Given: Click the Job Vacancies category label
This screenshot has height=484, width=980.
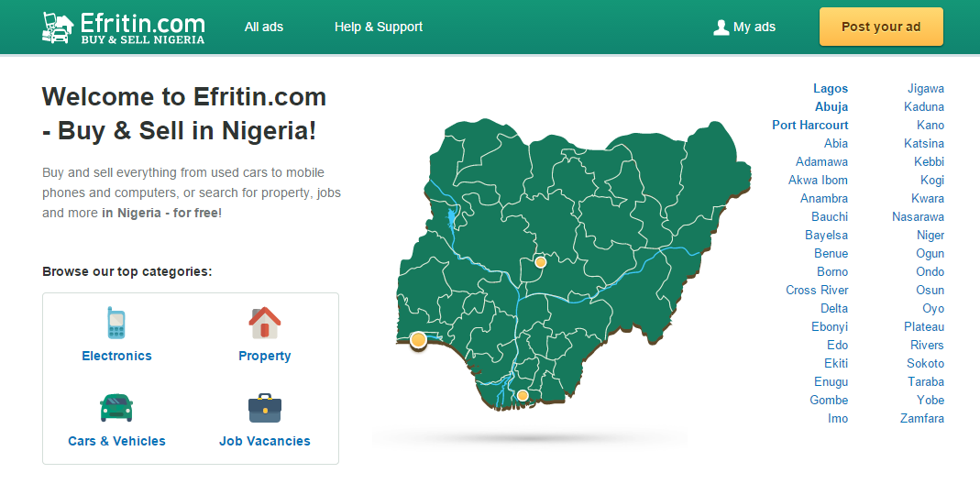Looking at the screenshot, I should point(265,441).
